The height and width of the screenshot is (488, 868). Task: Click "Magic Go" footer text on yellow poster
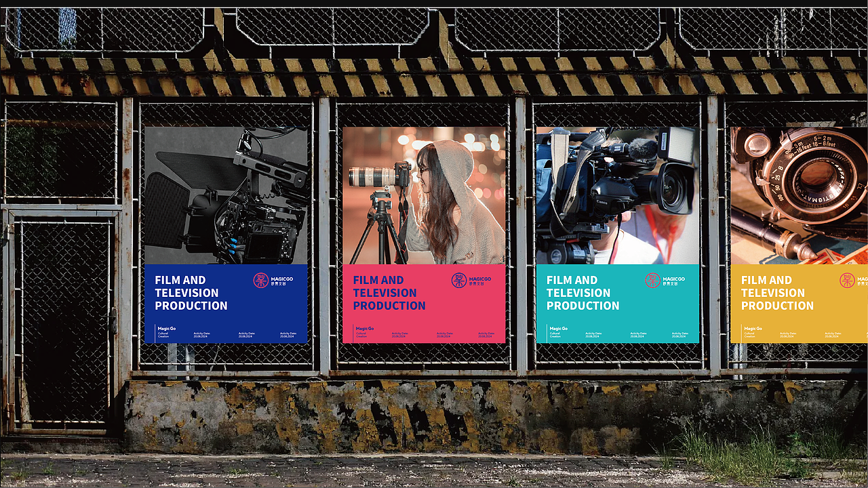click(x=753, y=328)
